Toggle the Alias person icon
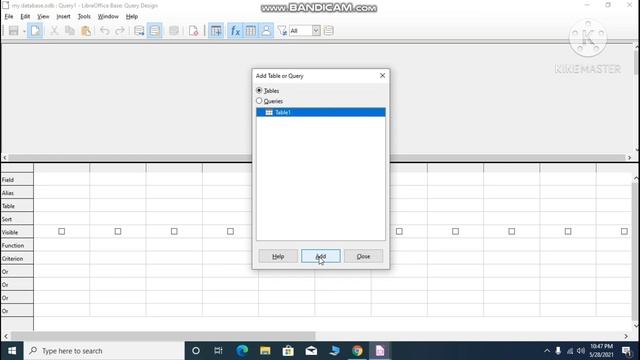The image size is (640, 360). pos(266,31)
